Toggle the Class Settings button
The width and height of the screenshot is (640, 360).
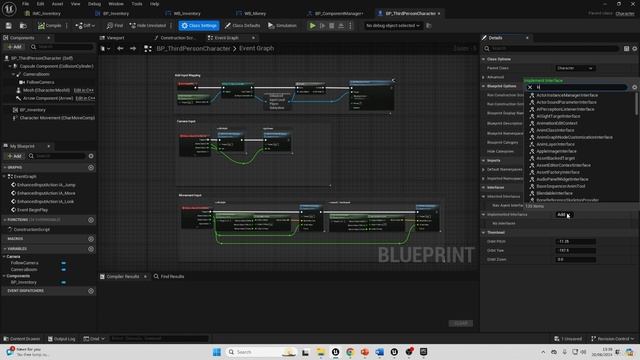click(x=199, y=25)
